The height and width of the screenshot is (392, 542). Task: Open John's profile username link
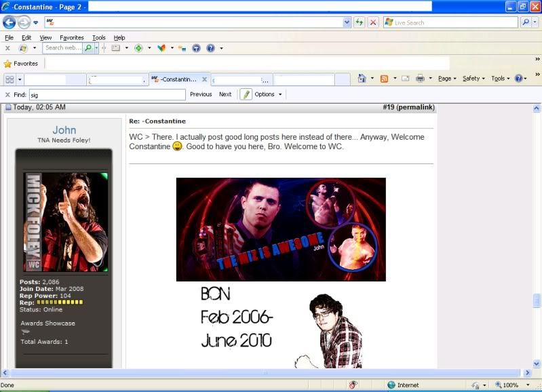[x=64, y=130]
